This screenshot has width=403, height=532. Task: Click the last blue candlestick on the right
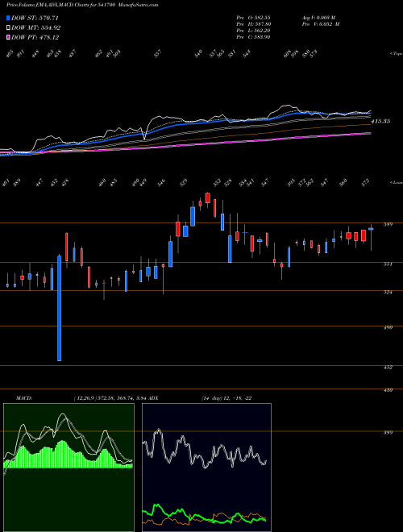click(x=371, y=229)
